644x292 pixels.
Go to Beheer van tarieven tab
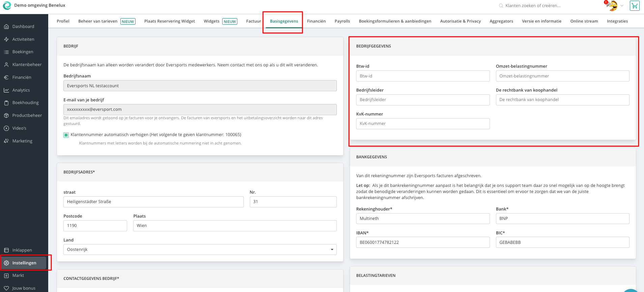tap(98, 21)
